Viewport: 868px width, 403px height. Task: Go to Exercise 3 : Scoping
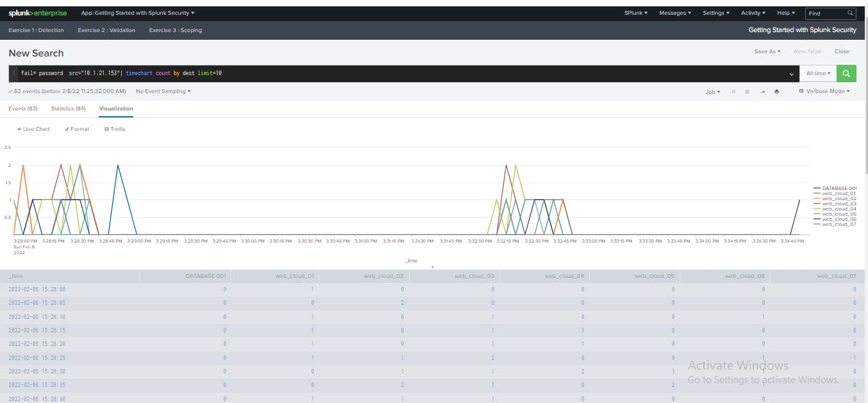coord(176,30)
